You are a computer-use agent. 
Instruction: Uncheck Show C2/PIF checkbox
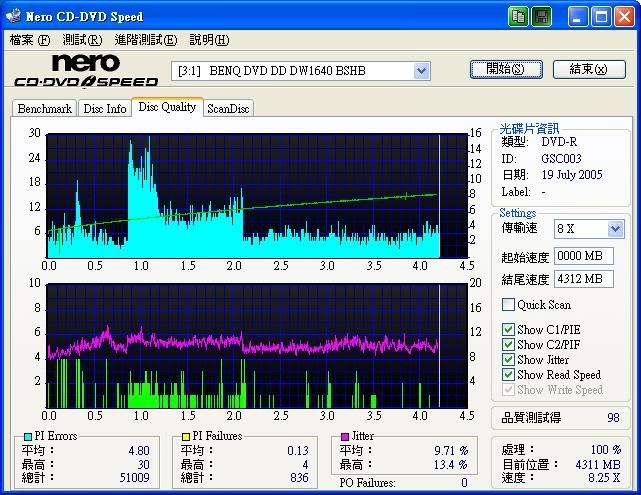click(x=508, y=345)
